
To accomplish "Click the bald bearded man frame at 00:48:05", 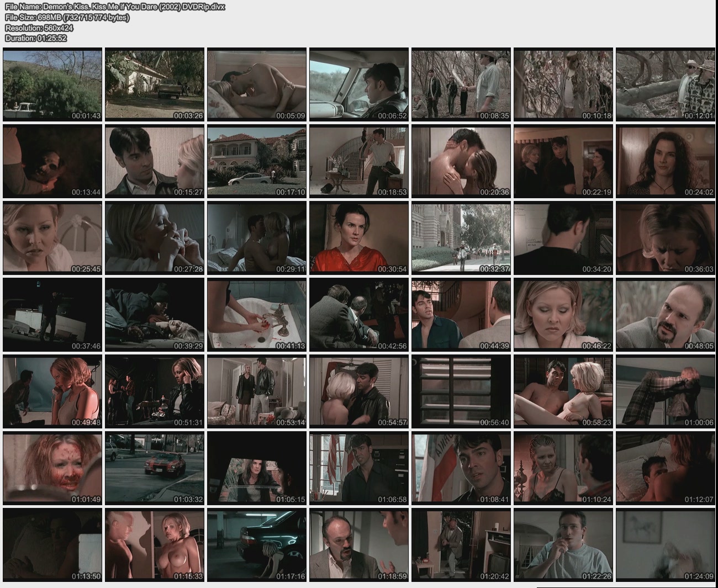I will tap(666, 315).
